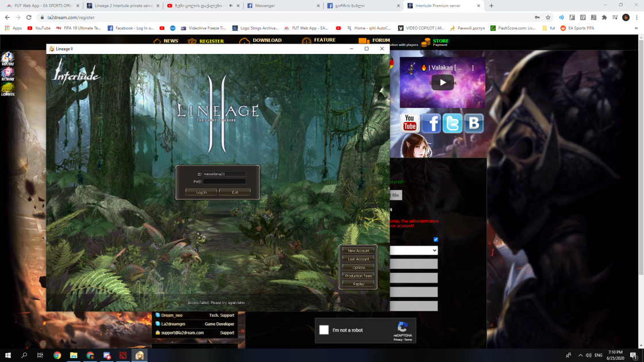Click the Dota 2 taskbar icon
This screenshot has height=362, width=644.
pos(123,356)
